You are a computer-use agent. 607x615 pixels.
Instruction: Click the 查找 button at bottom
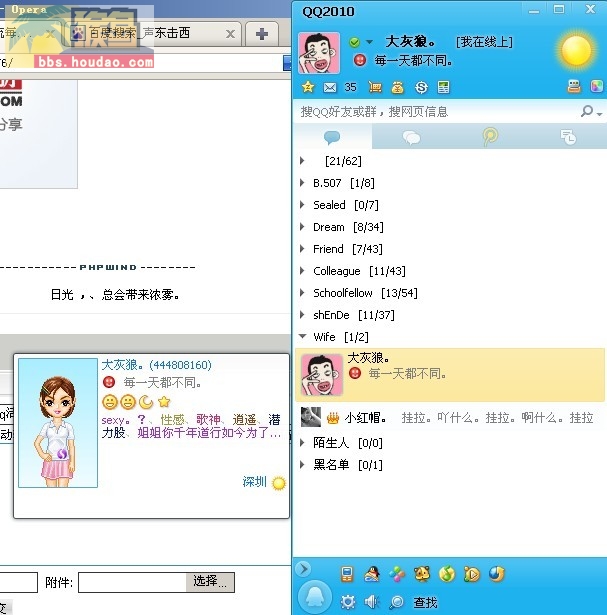[425, 602]
